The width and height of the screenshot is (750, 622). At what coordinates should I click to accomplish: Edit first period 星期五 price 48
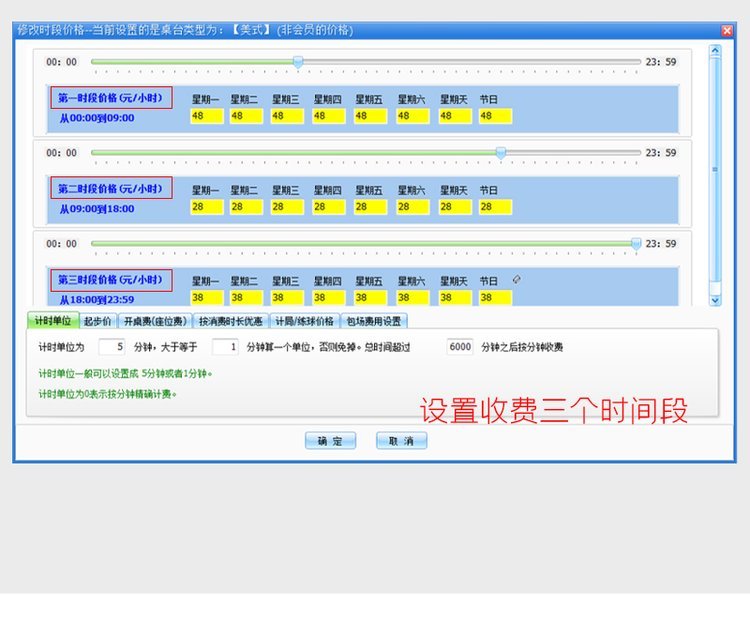370,116
